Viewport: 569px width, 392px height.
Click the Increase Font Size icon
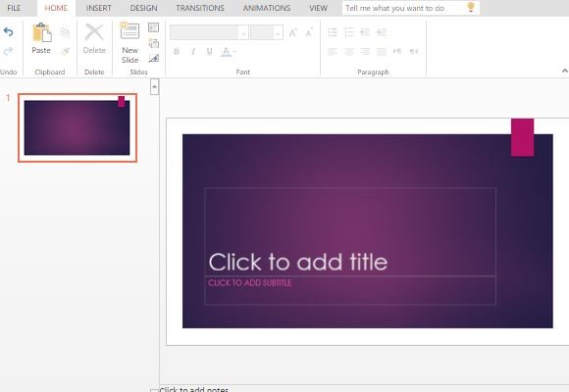pos(293,33)
